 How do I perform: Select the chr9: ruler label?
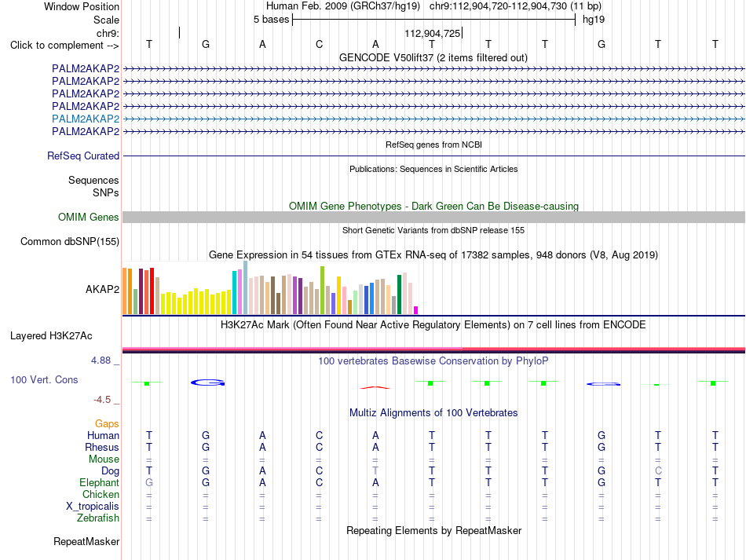(x=108, y=33)
